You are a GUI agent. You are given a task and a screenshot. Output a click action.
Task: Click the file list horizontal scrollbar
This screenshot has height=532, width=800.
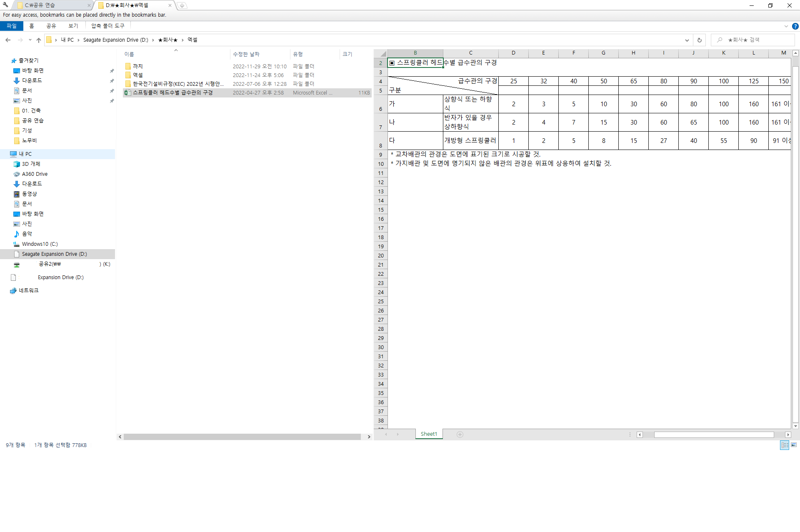[242, 437]
